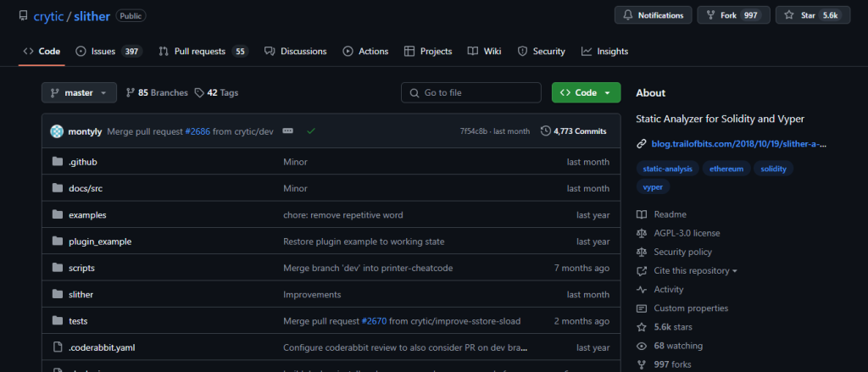Click the Activity pulse icon
This screenshot has height=372, width=868.
(x=642, y=290)
